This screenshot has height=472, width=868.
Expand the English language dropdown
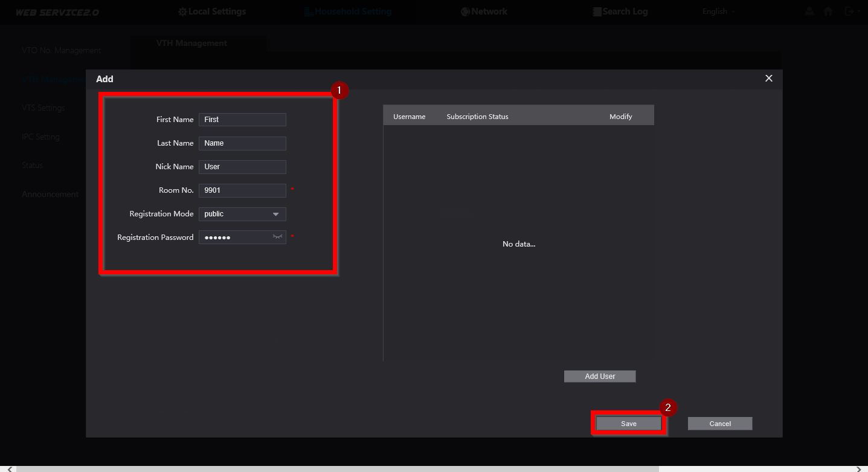[x=719, y=11]
